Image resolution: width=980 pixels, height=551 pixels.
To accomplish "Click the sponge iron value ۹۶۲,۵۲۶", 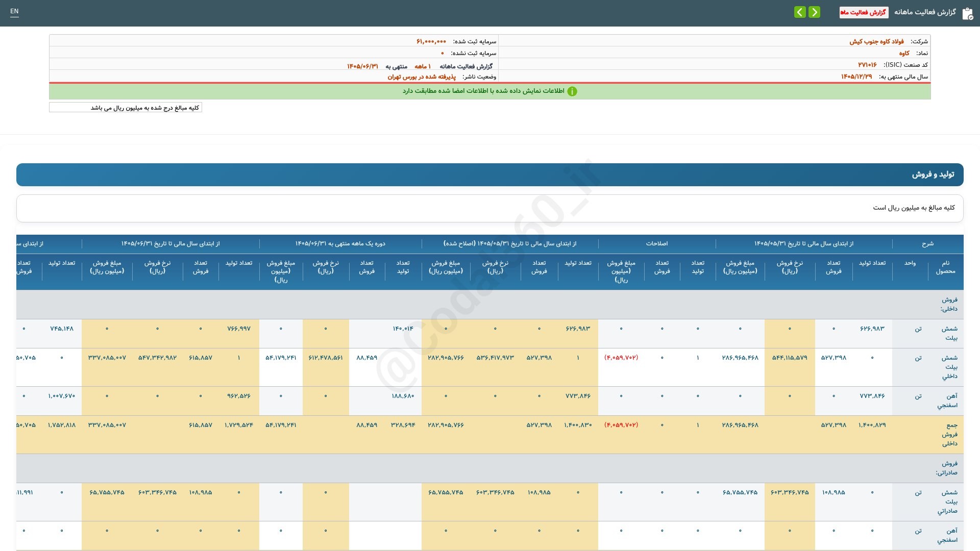I will pyautogui.click(x=239, y=396).
